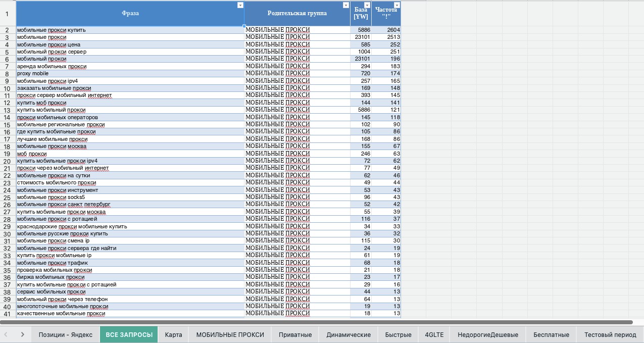Select cell 'мобильные русские прокси купить'
644x343 pixels.
point(130,233)
